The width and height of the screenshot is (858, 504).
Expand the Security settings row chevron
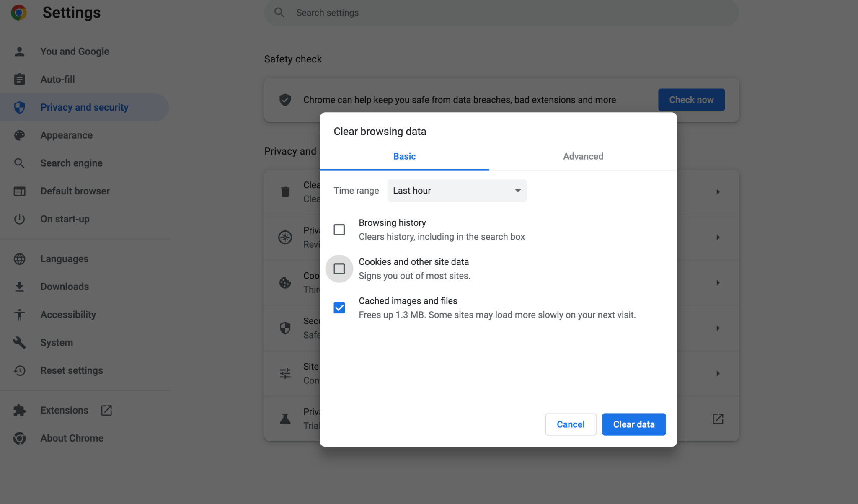tap(718, 328)
